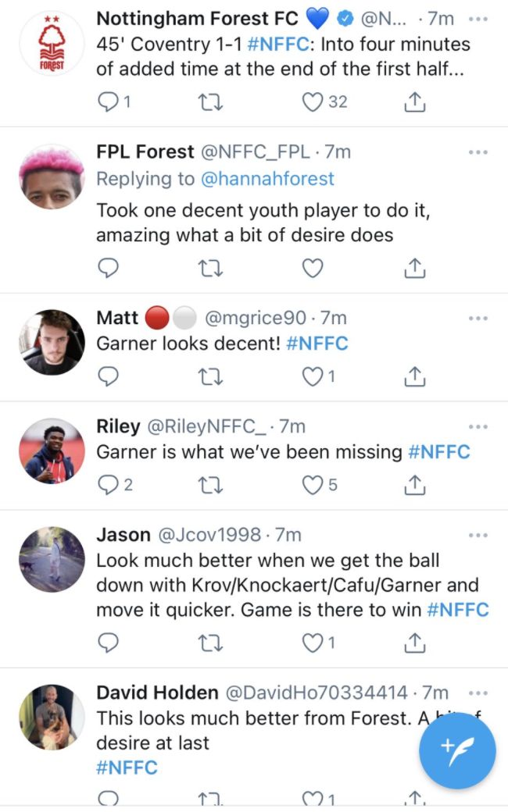Image resolution: width=508 pixels, height=812 pixels.
Task: Open more options on Matt's tweet
Action: click(478, 319)
